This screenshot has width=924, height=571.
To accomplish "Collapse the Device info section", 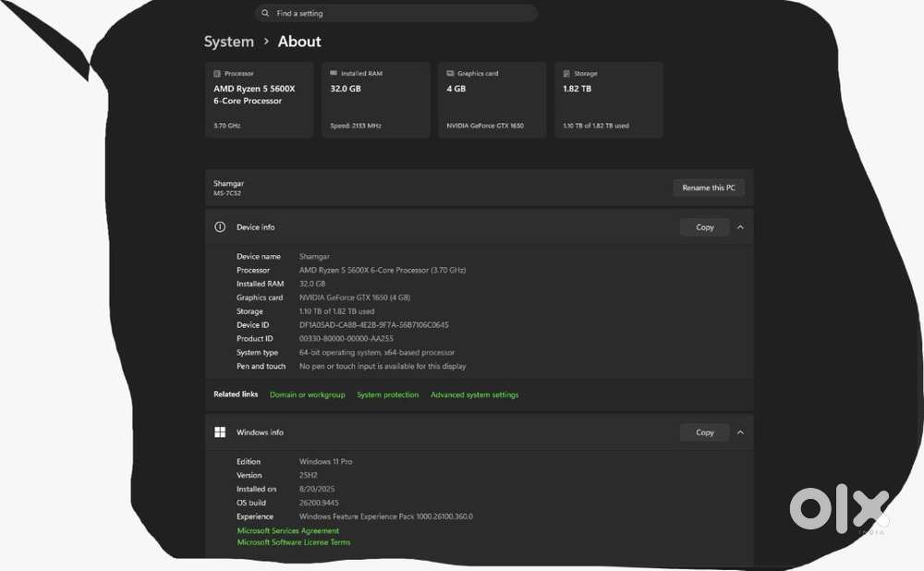I will (741, 227).
